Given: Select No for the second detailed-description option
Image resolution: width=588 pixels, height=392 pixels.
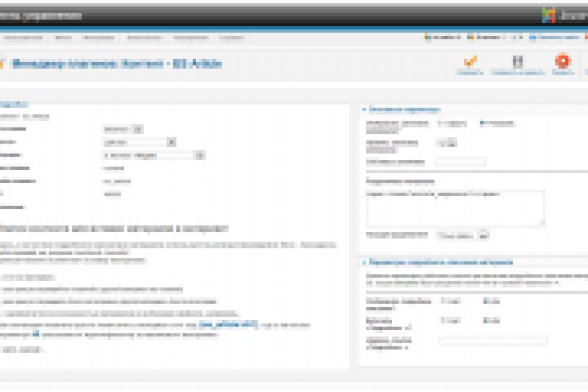Looking at the screenshot, I should [x=443, y=320].
